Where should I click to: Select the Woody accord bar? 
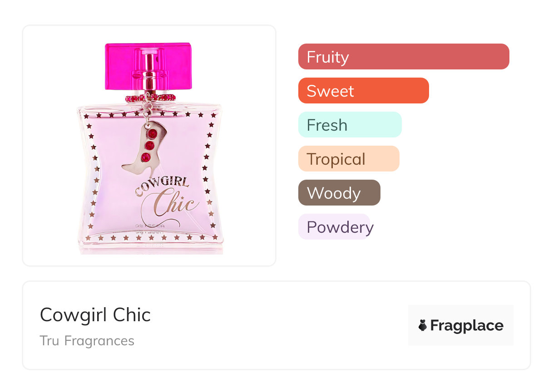click(339, 193)
